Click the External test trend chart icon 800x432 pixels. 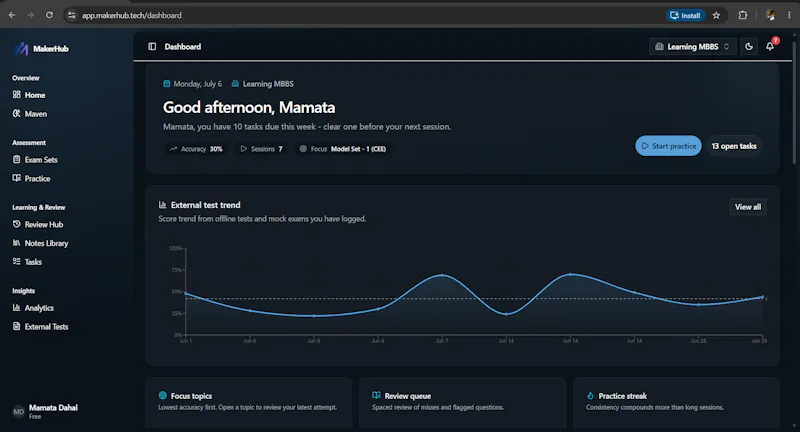[163, 205]
